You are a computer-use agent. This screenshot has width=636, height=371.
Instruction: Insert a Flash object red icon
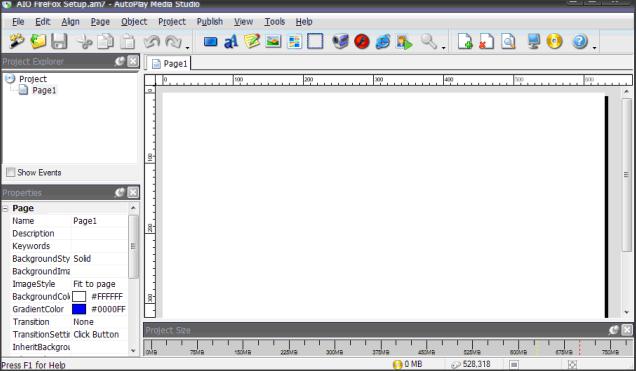tap(362, 41)
